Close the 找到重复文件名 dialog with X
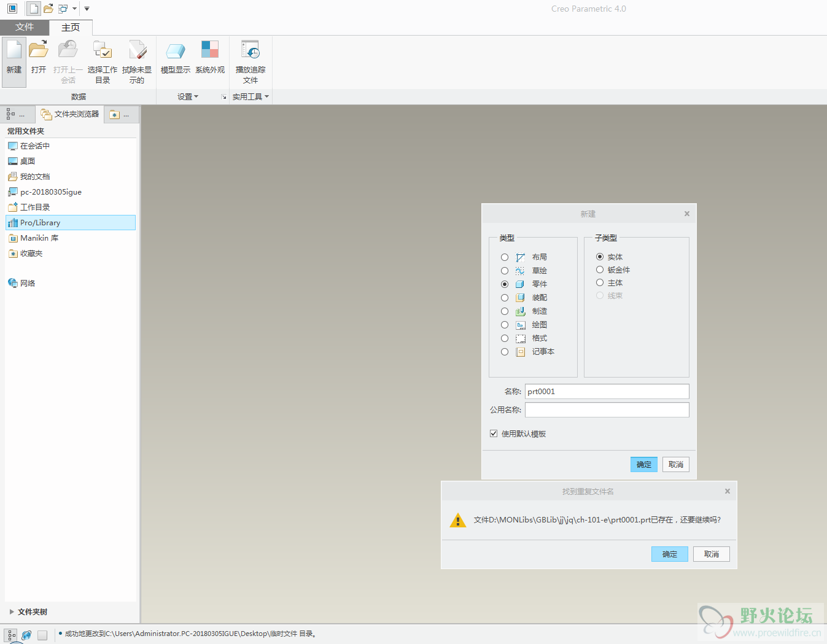 point(728,491)
